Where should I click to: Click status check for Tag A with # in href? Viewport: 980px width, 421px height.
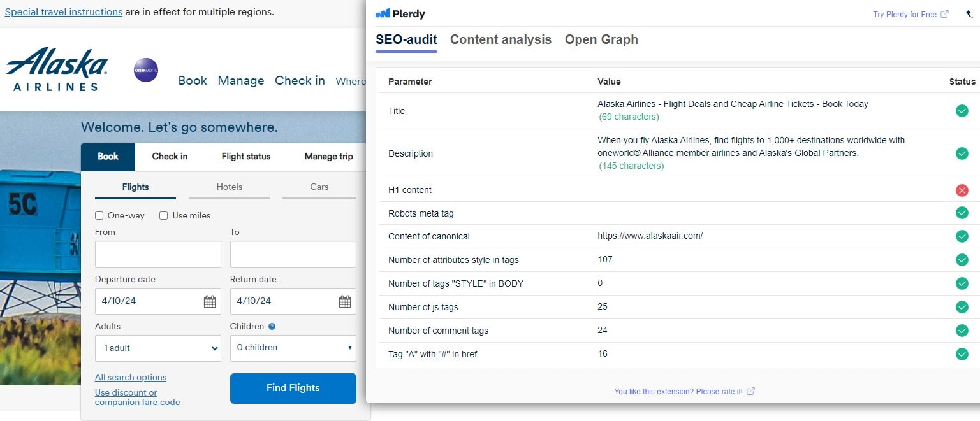click(962, 354)
